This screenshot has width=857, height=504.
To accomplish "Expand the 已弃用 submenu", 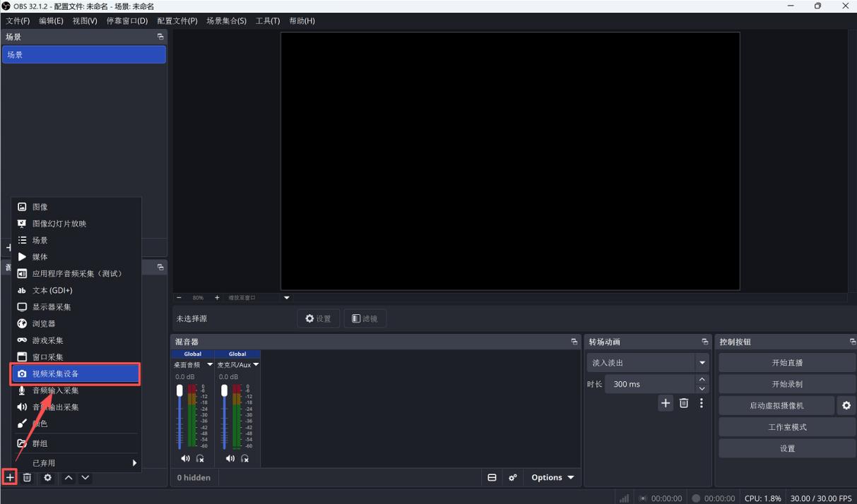I will [76, 463].
